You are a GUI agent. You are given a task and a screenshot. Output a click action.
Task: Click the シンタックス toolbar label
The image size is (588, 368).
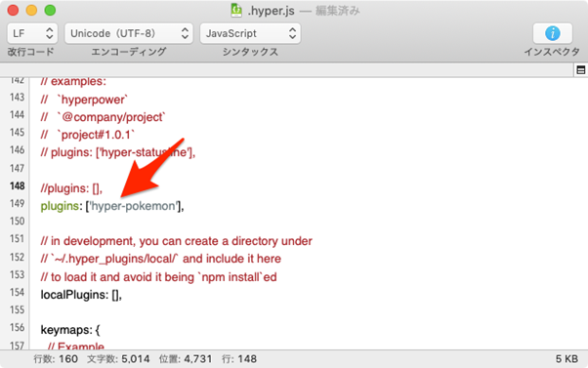coord(250,52)
